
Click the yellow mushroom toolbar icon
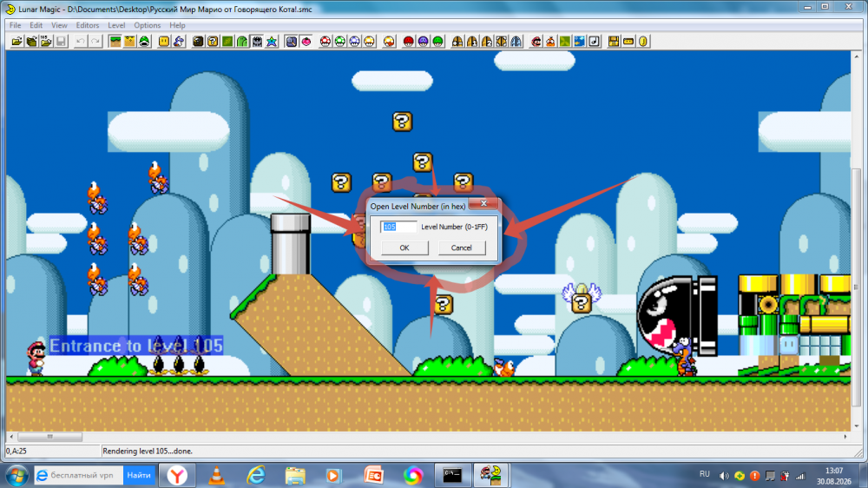point(370,42)
